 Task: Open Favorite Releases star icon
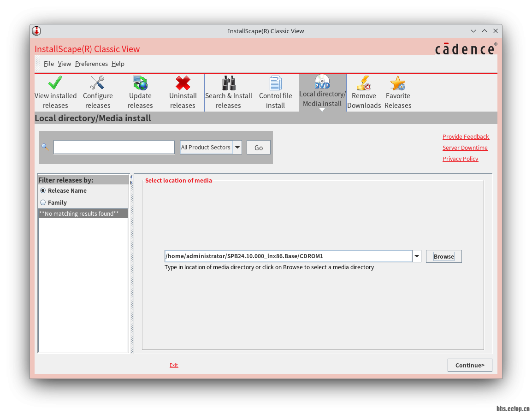point(398,83)
